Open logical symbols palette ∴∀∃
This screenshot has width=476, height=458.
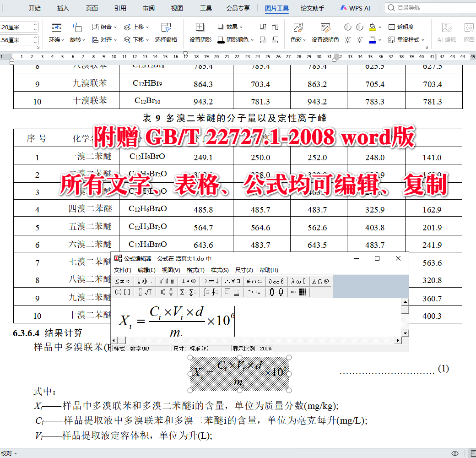[x=233, y=281]
